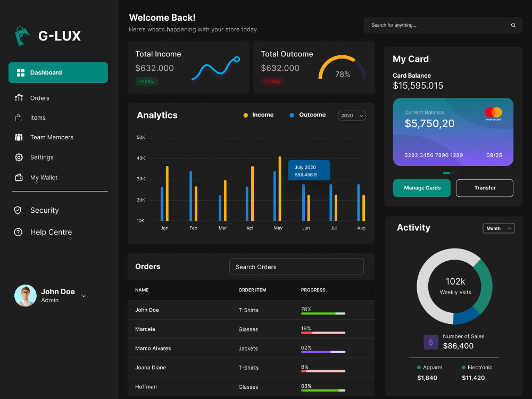This screenshot has width=532, height=399.
Task: Click the Transfer button in My Card
Action: tap(484, 188)
